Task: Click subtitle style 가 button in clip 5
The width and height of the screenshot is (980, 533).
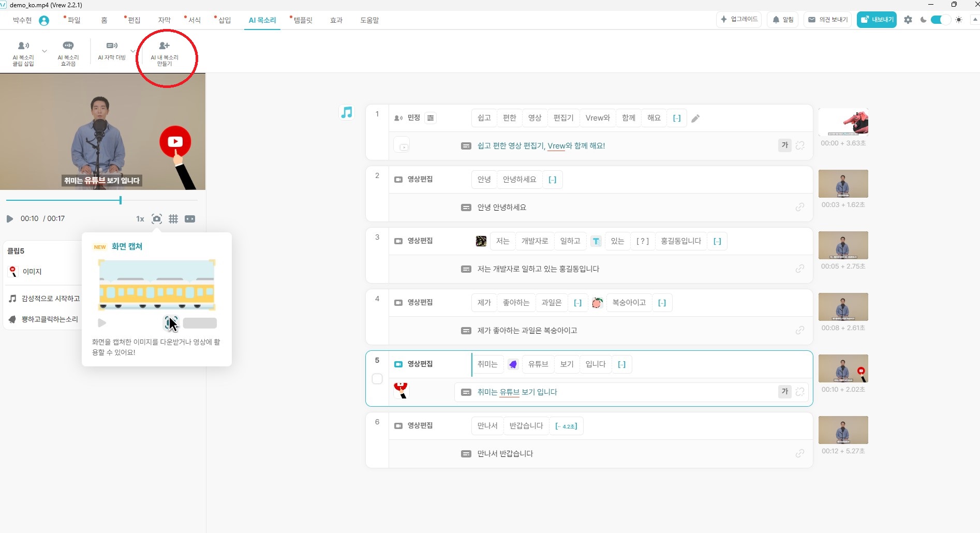Action: pos(785,392)
